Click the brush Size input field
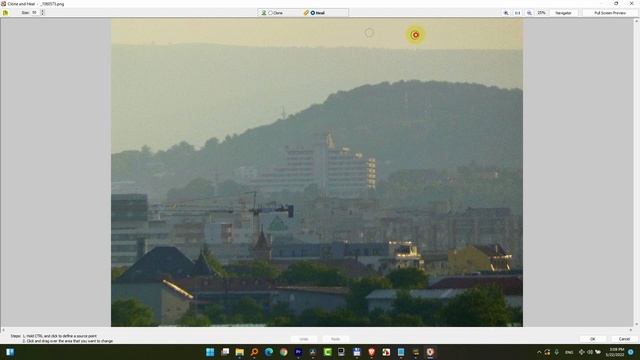640x360 pixels. [x=35, y=13]
